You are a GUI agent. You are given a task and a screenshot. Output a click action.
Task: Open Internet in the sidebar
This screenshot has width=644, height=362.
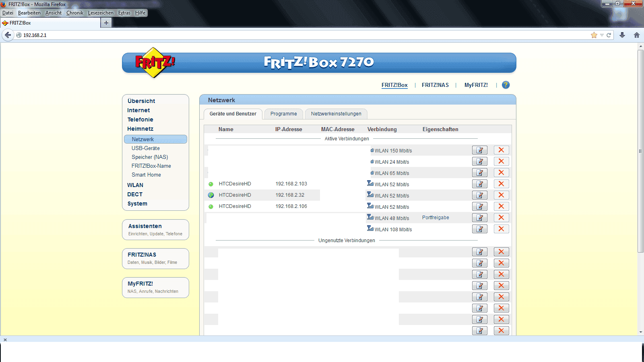[x=138, y=110]
